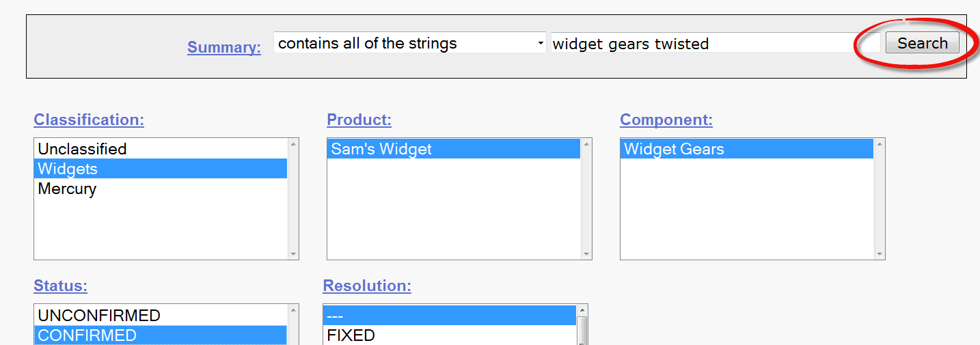Screen dimensions: 980x345
Task: Open the 'contains all of the strings' dropdown
Action: [409, 43]
